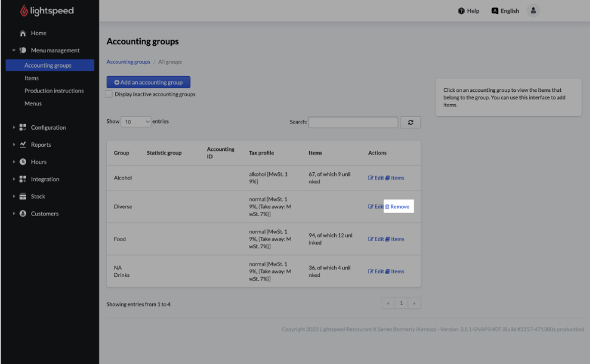This screenshot has width=590, height=364.
Task: Click into the Search input field
Action: pos(353,122)
